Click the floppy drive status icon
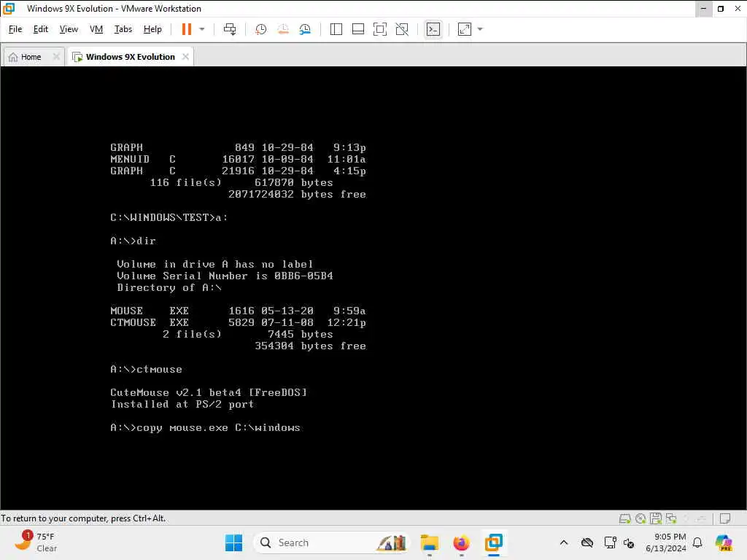This screenshot has width=747, height=560. 656,518
